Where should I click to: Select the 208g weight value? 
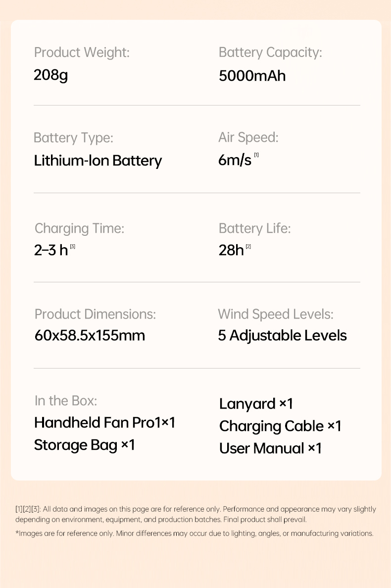tap(50, 75)
